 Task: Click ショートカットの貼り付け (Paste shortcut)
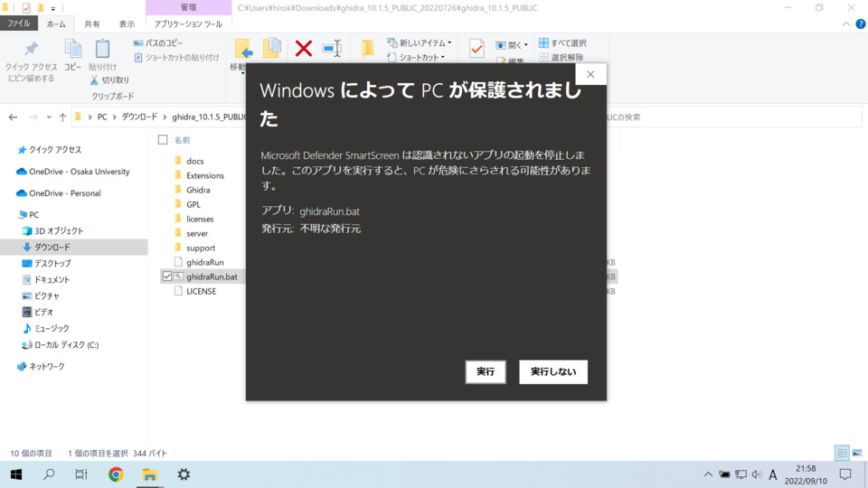pyautogui.click(x=176, y=58)
